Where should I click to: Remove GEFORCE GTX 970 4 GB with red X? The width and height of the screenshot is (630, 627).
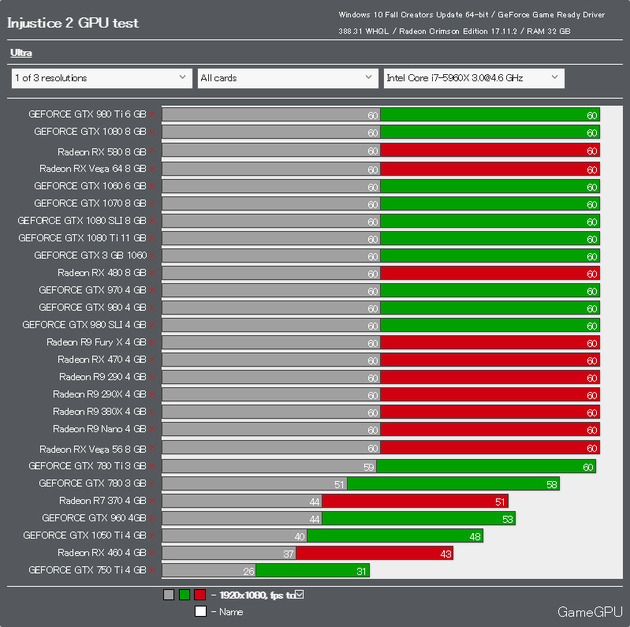(152, 290)
